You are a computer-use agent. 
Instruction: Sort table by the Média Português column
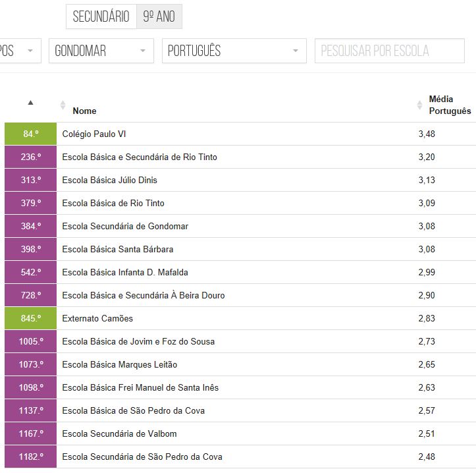click(419, 105)
